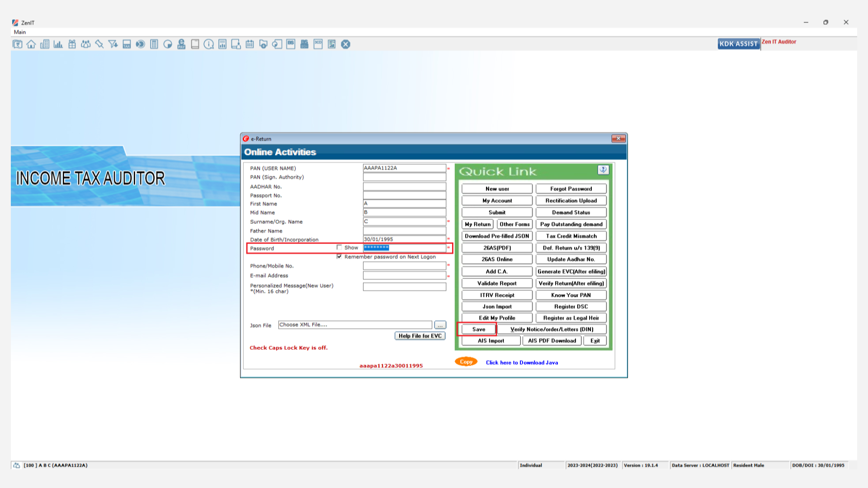Click the document refresh toolbar icon
This screenshot has height=488, width=868.
tap(277, 44)
